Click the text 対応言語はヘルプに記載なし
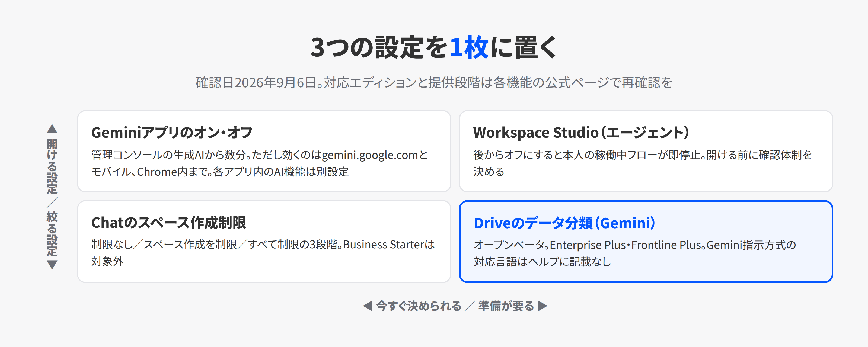Screen dimensions: 868x347 [542, 262]
